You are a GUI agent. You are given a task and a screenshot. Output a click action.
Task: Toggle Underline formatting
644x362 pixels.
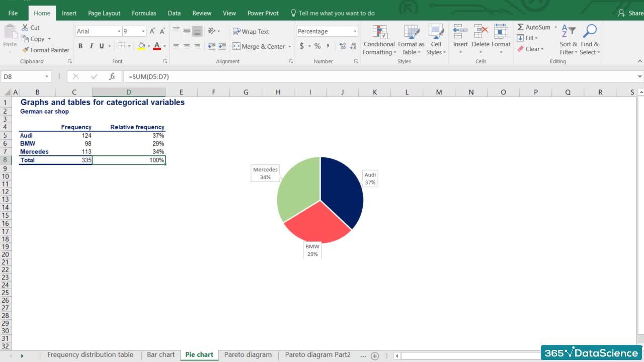click(x=102, y=46)
